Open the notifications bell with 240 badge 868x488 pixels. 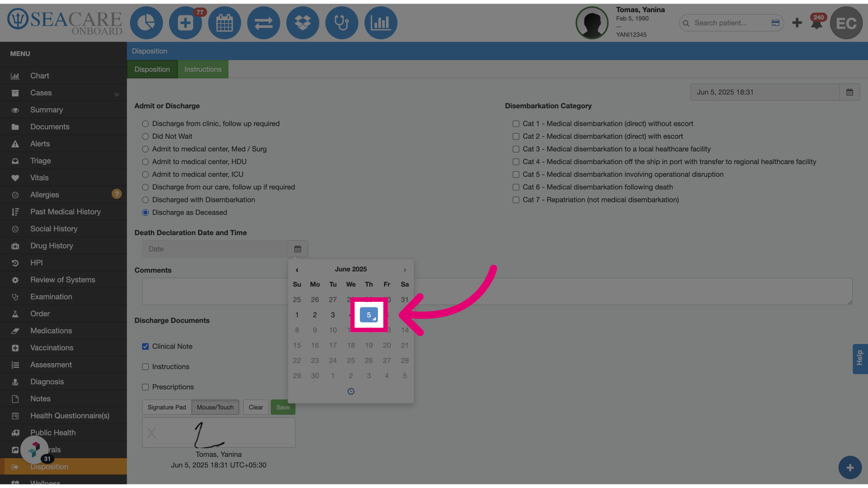(x=817, y=23)
